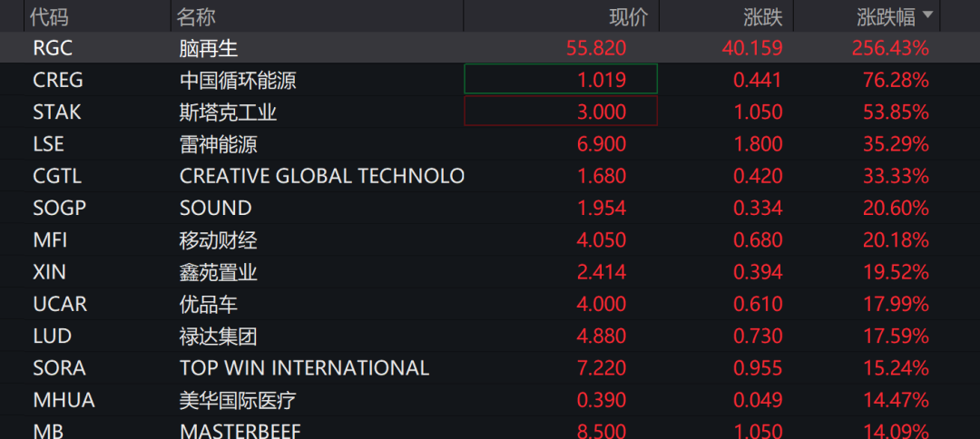
Task: Open the XIN 鑫苑置业 entry
Action: 490,271
